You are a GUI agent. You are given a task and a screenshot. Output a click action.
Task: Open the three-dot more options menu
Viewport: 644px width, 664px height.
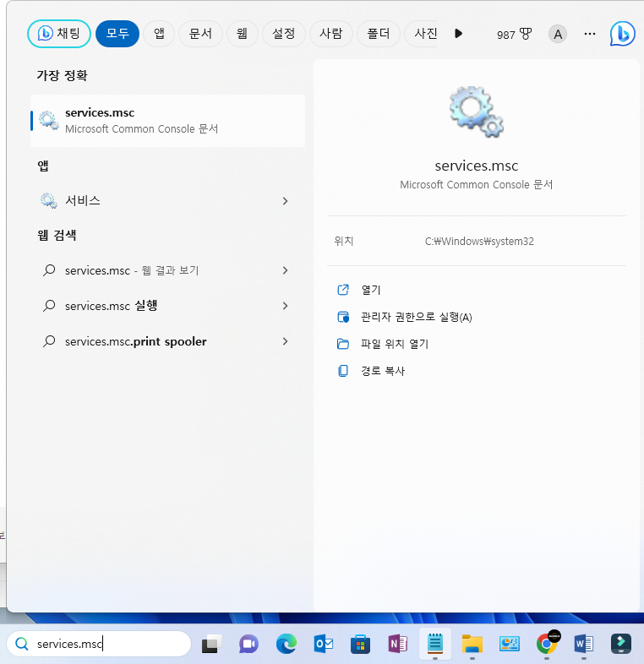[589, 34]
